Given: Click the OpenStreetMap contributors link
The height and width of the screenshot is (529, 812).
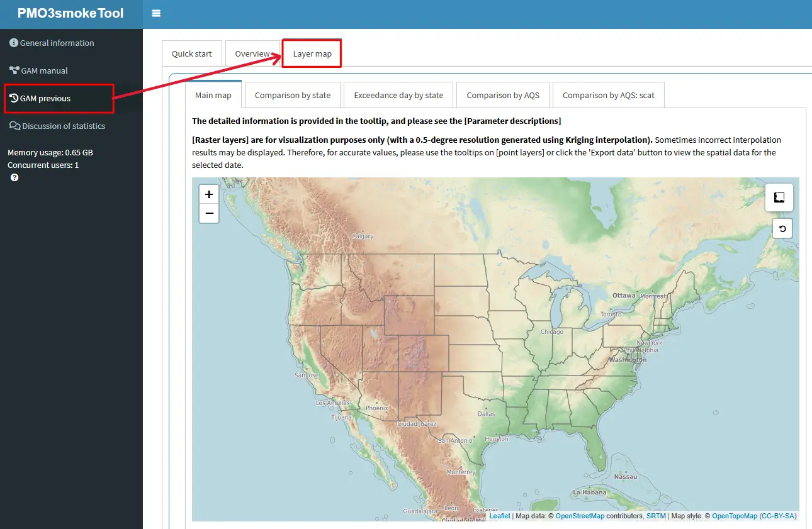Looking at the screenshot, I should (580, 516).
